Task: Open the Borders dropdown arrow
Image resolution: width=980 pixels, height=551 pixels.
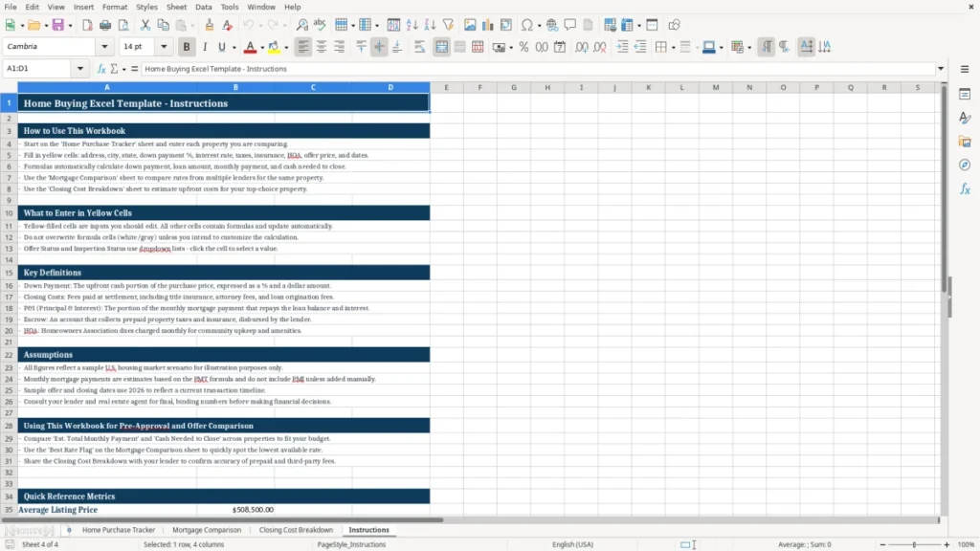Action: click(673, 48)
